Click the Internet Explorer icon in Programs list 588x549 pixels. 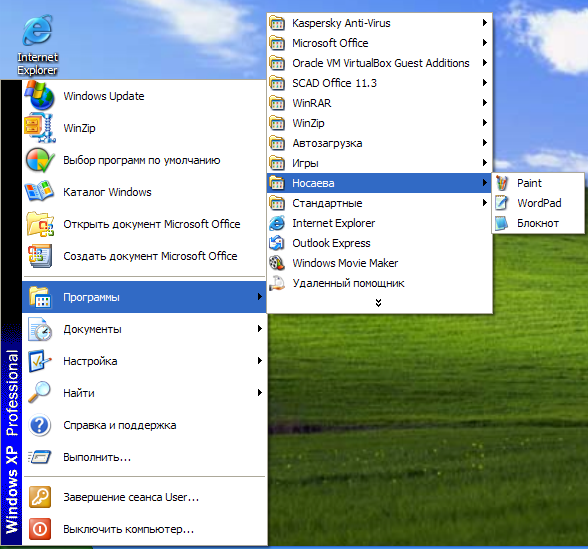pos(277,223)
